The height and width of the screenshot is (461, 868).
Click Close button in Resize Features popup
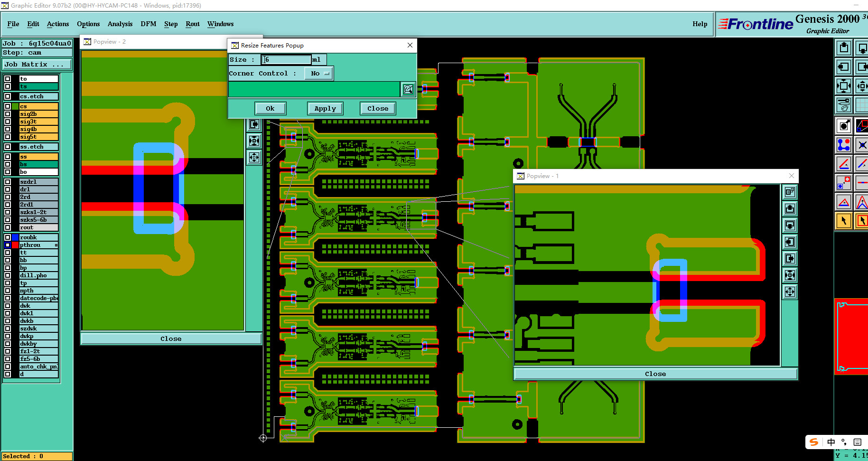[x=378, y=109]
